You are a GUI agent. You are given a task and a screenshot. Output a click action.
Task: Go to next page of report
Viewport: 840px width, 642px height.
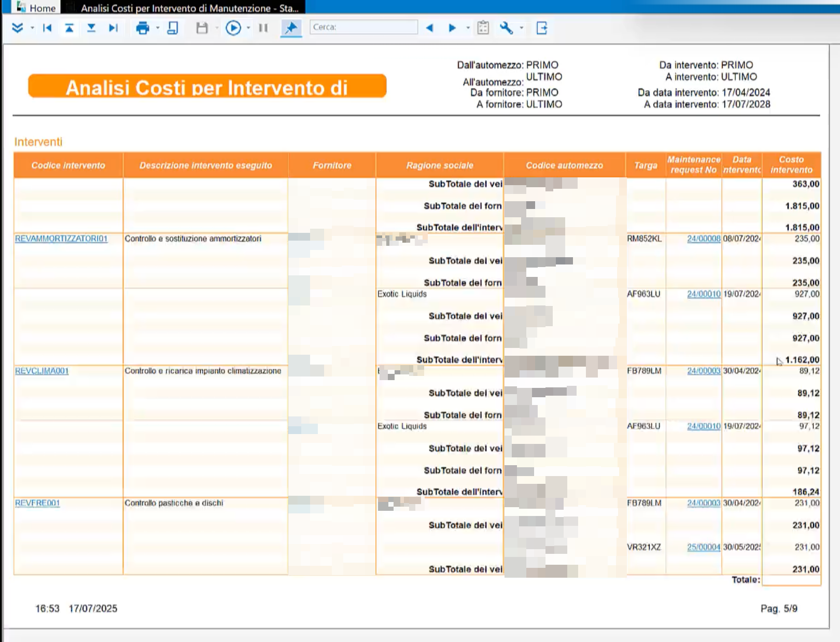click(x=91, y=28)
